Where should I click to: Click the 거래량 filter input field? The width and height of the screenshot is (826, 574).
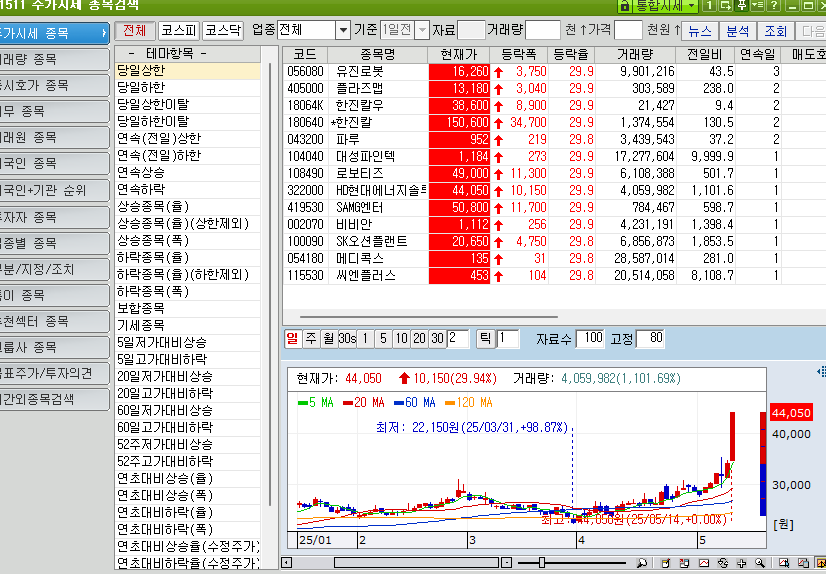543,30
